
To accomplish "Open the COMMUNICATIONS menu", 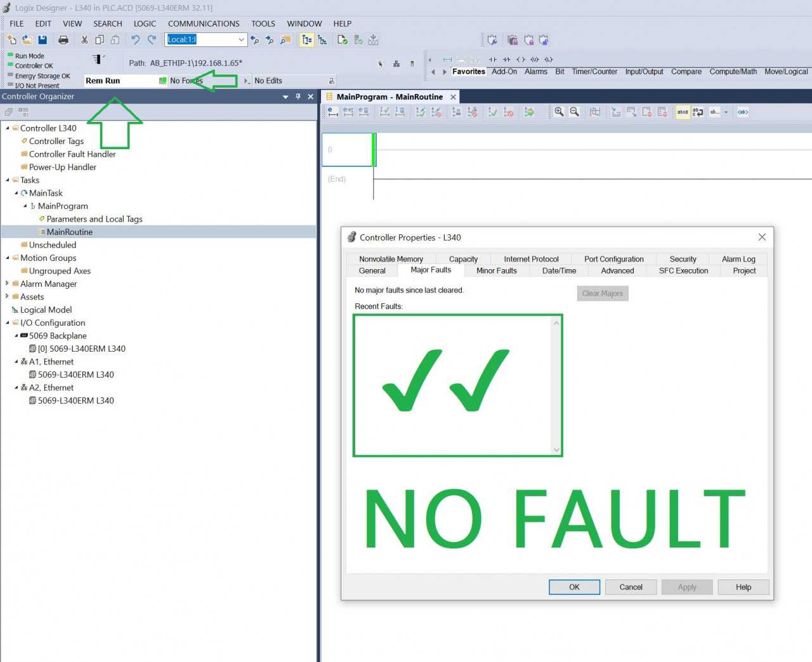I will pyautogui.click(x=204, y=23).
